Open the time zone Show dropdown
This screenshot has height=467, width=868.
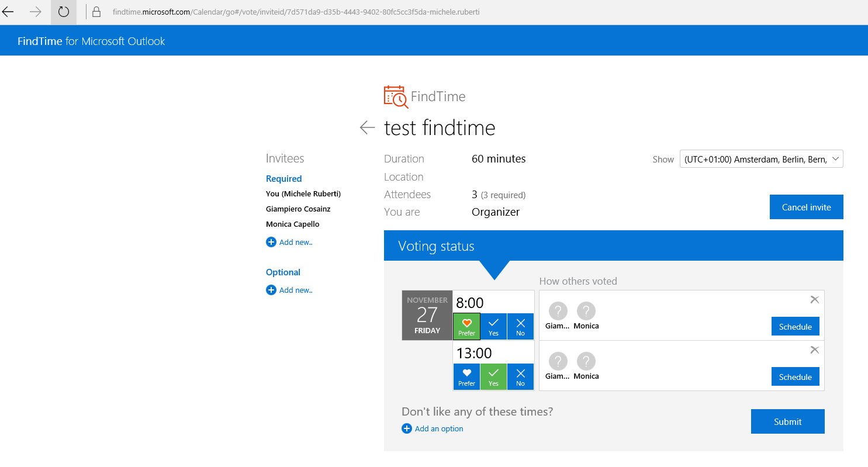pos(761,159)
